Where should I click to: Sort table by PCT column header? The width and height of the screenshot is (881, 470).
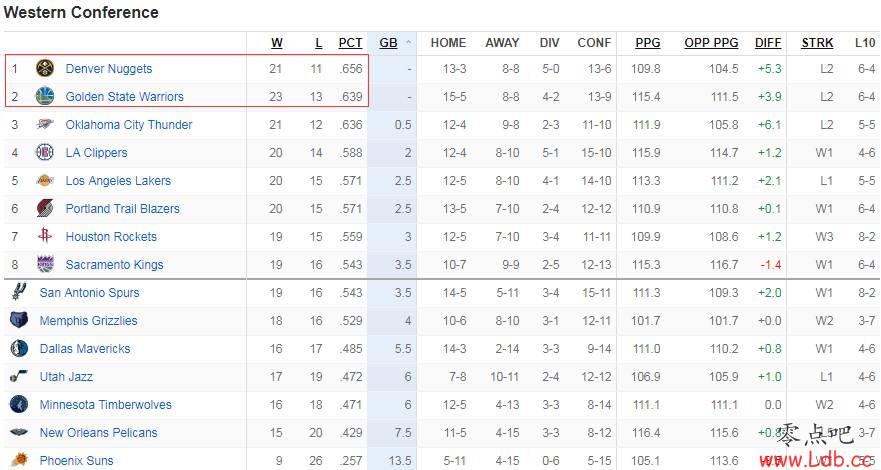click(x=351, y=43)
